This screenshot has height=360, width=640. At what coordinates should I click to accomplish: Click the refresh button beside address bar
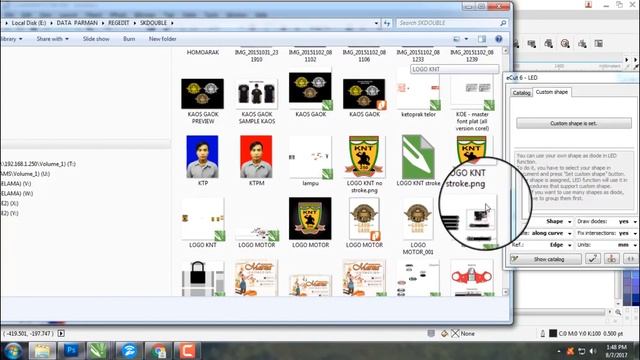(387, 23)
